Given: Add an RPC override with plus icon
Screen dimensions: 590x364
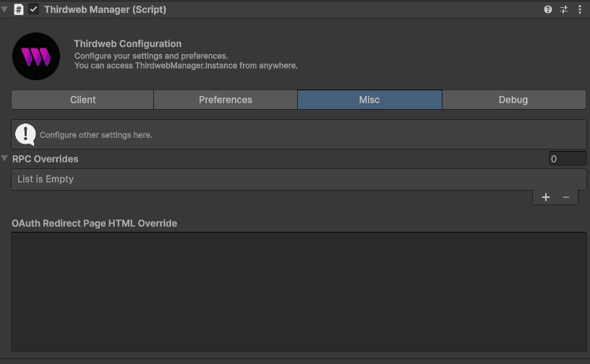Looking at the screenshot, I should (x=546, y=197).
